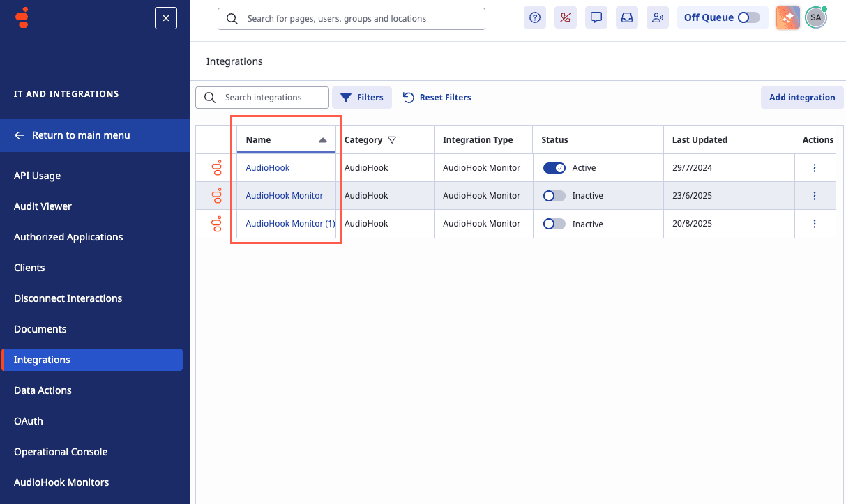
Task: Click Reset Filters
Action: pyautogui.click(x=437, y=98)
